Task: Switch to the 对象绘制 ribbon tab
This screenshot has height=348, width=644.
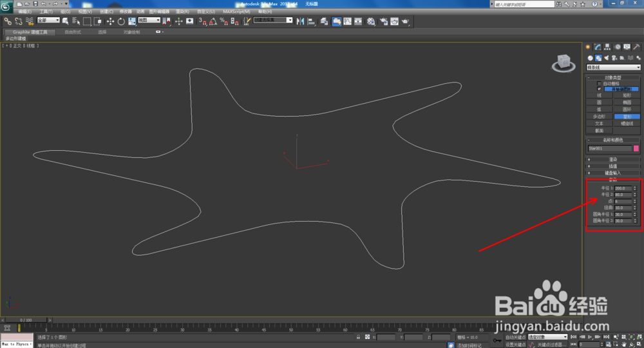Action: [131, 32]
